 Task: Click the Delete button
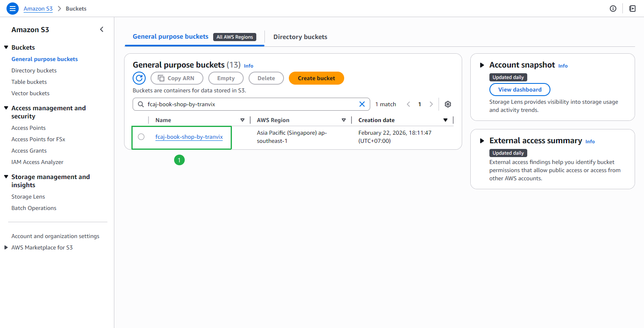266,78
